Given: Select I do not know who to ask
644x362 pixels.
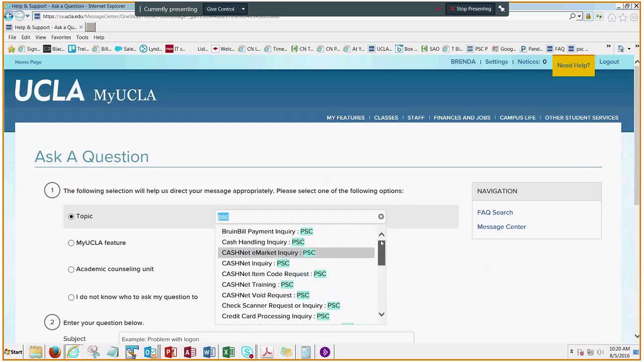Looking at the screenshot, I should [71, 297].
